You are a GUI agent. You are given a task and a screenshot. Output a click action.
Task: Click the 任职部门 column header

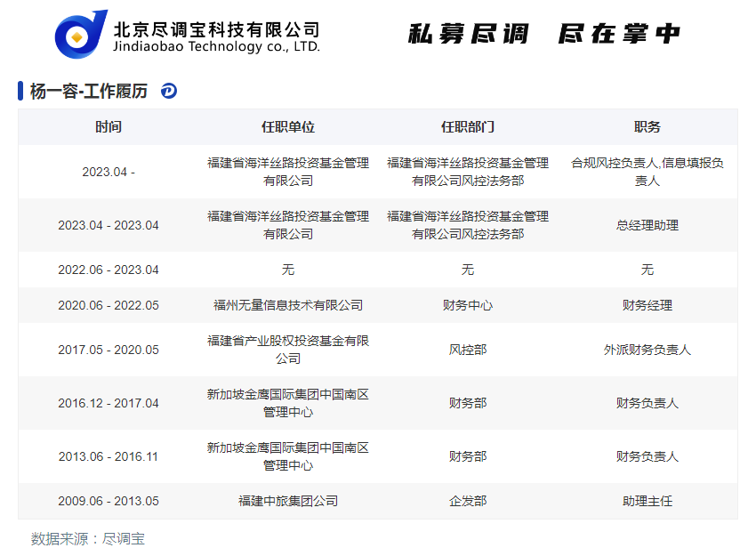click(468, 127)
